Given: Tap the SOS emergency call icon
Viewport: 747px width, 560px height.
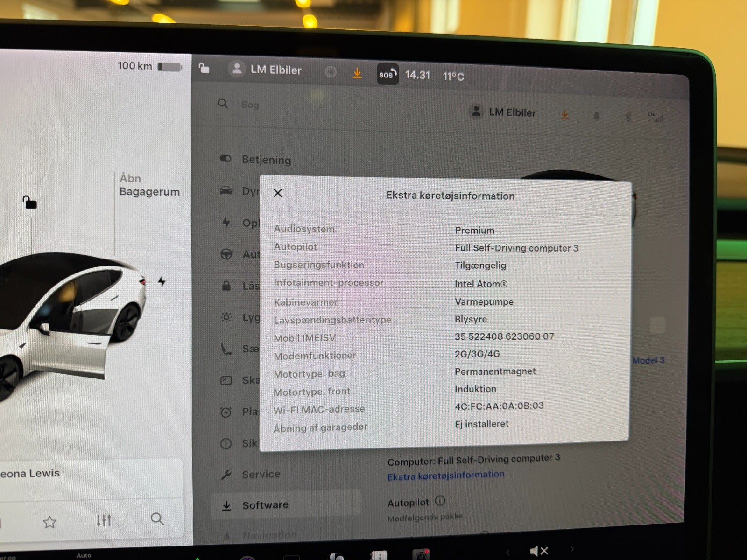Looking at the screenshot, I should click(387, 75).
